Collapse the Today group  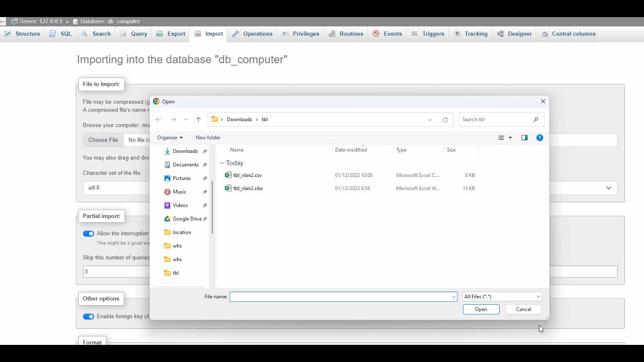222,163
